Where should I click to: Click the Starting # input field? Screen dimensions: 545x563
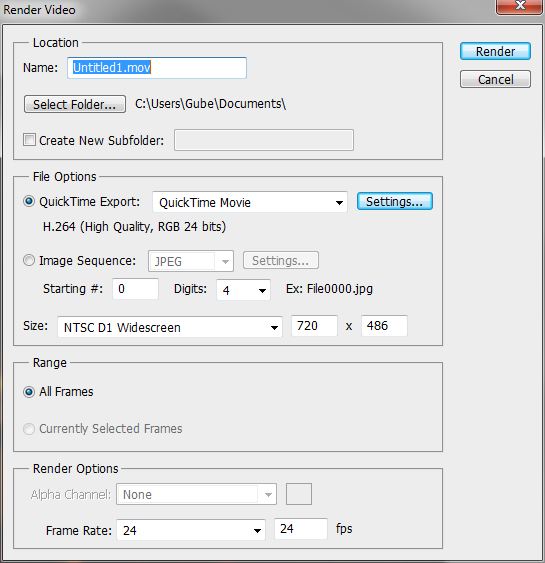(x=135, y=289)
